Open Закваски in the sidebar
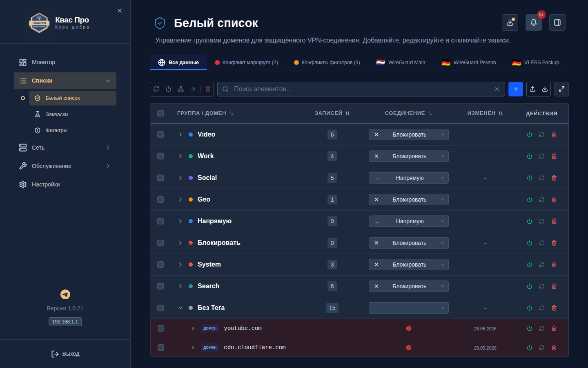 click(x=73, y=114)
